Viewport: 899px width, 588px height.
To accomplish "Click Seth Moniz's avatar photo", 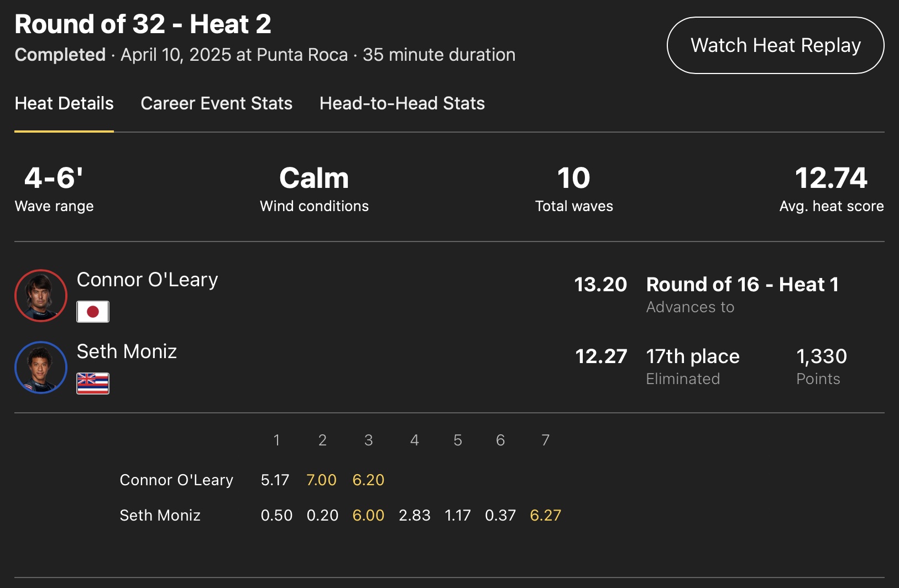I will [x=41, y=368].
